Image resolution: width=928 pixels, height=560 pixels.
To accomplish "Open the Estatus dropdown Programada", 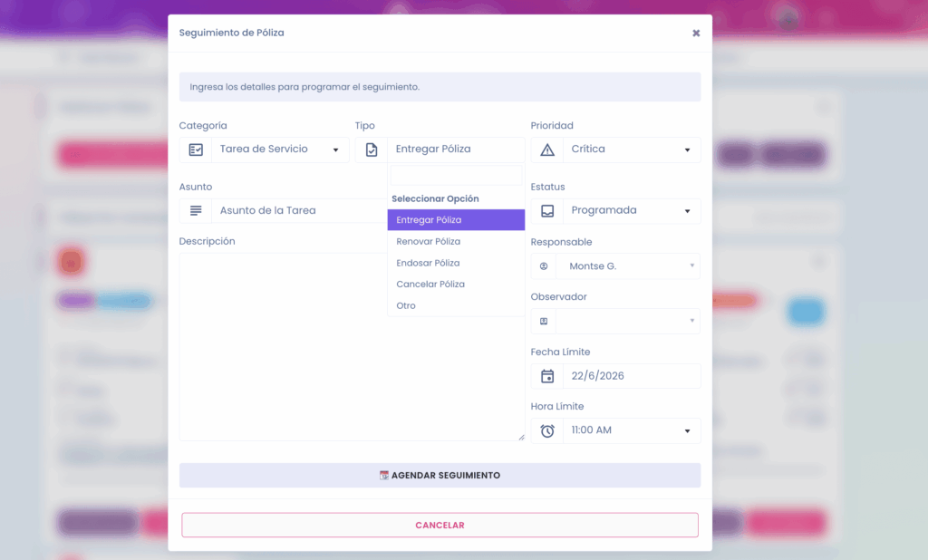I will click(632, 211).
